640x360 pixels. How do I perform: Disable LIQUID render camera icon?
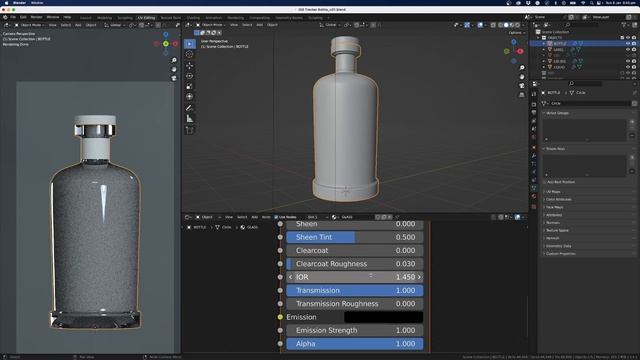click(x=634, y=67)
